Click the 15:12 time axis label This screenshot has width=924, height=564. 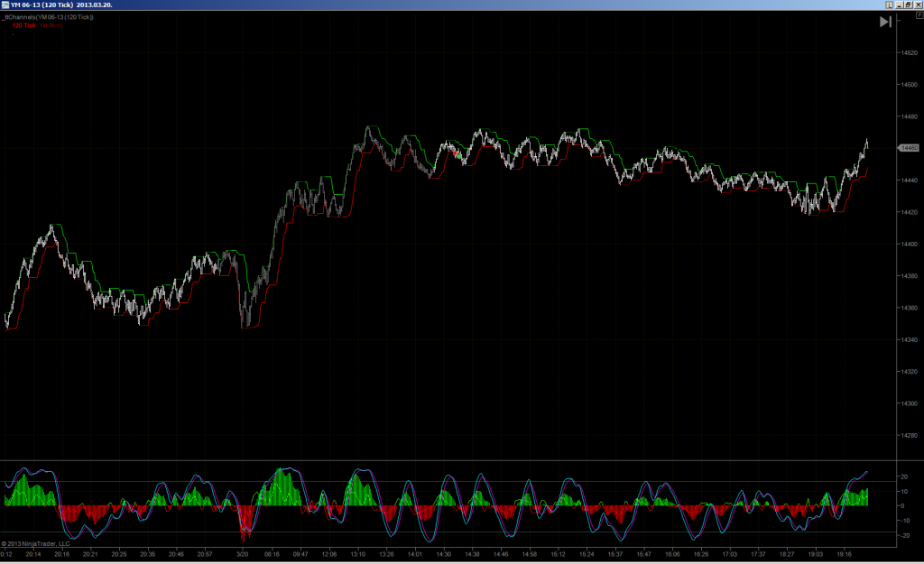558,554
